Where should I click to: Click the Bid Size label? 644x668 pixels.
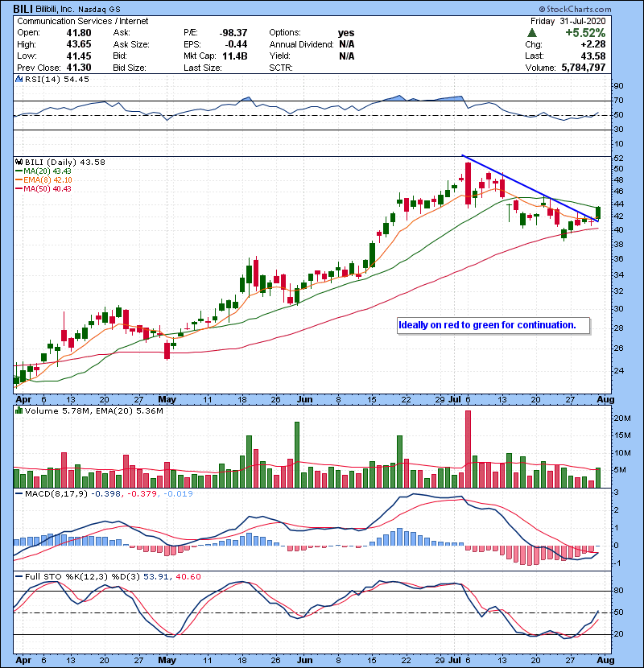pos(130,68)
